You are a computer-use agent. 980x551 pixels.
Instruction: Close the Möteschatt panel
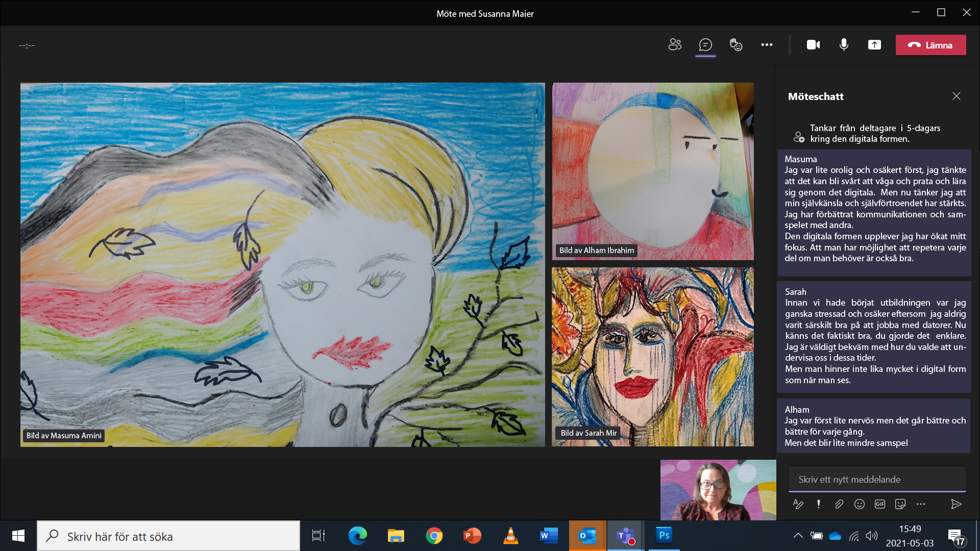[956, 96]
